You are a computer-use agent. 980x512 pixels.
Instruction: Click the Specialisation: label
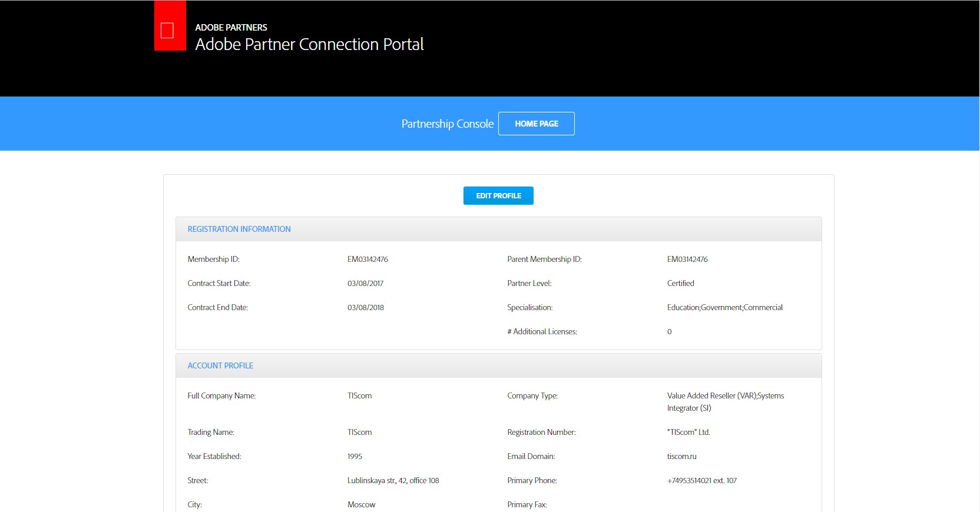[x=530, y=307]
